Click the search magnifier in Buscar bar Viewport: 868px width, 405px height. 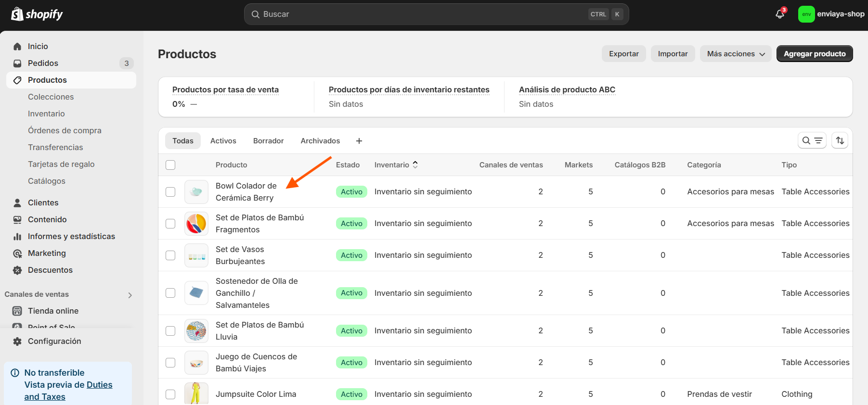(x=256, y=14)
